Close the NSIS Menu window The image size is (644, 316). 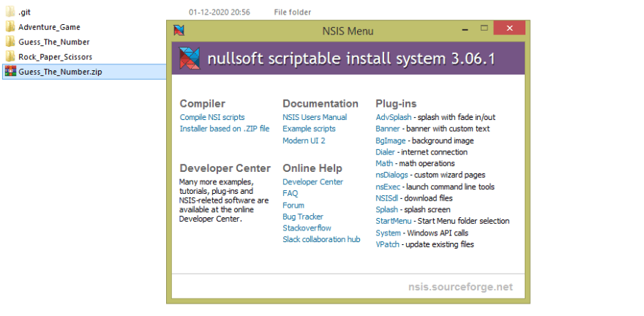[509, 28]
